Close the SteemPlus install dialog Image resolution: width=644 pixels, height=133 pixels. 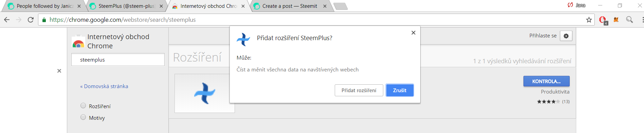point(413,33)
